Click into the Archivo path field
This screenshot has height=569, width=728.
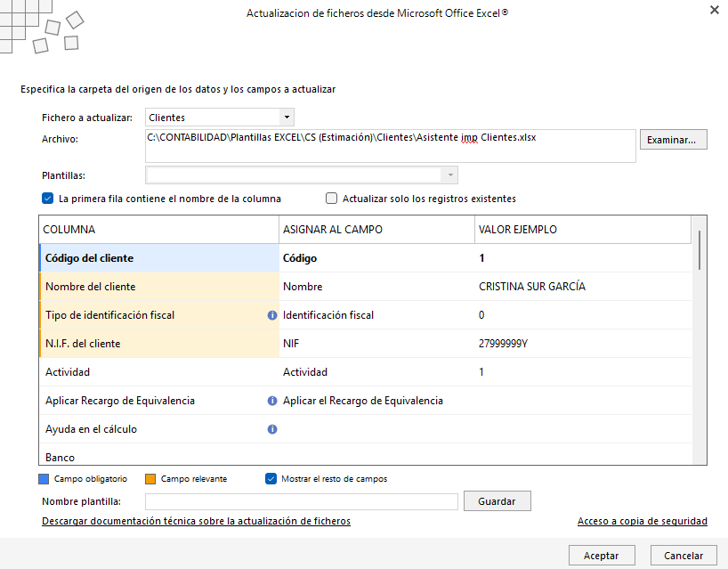point(391,146)
